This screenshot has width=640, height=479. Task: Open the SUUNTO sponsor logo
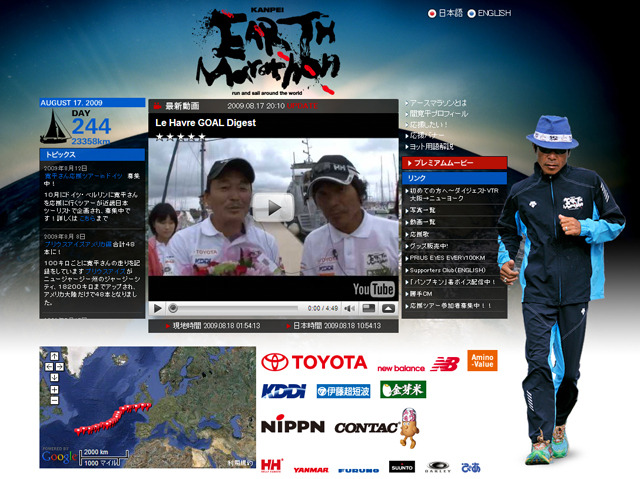[x=402, y=467]
